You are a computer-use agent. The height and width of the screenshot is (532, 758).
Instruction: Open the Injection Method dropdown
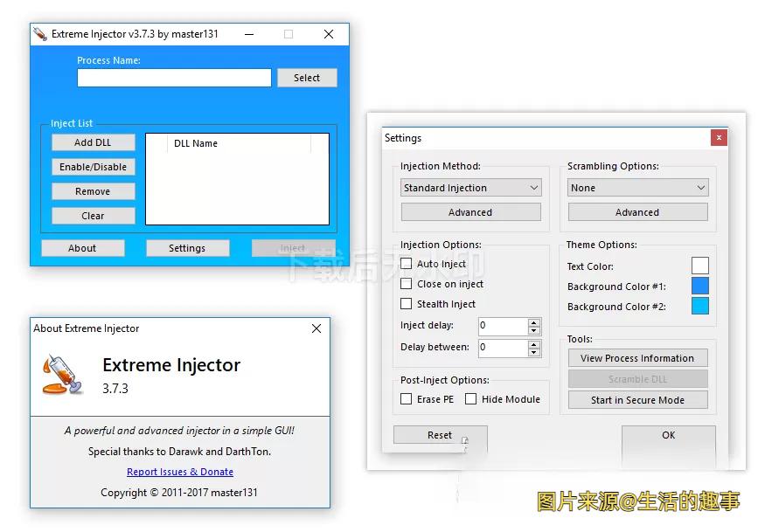[x=470, y=188]
